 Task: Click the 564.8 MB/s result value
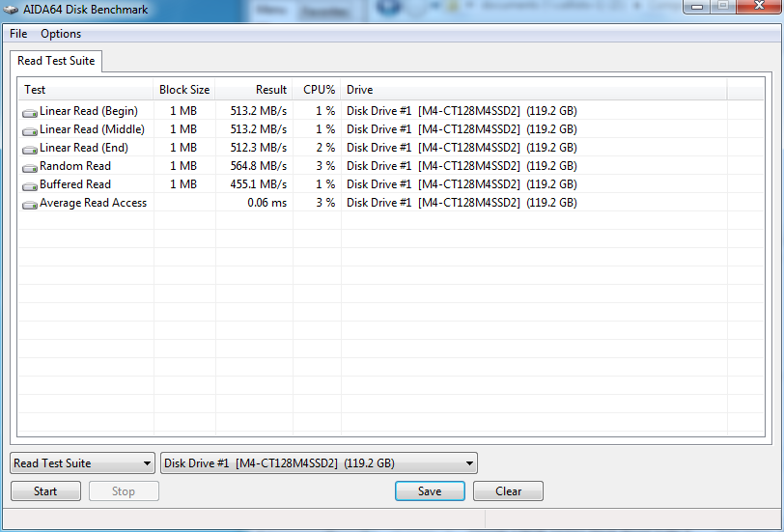click(259, 166)
